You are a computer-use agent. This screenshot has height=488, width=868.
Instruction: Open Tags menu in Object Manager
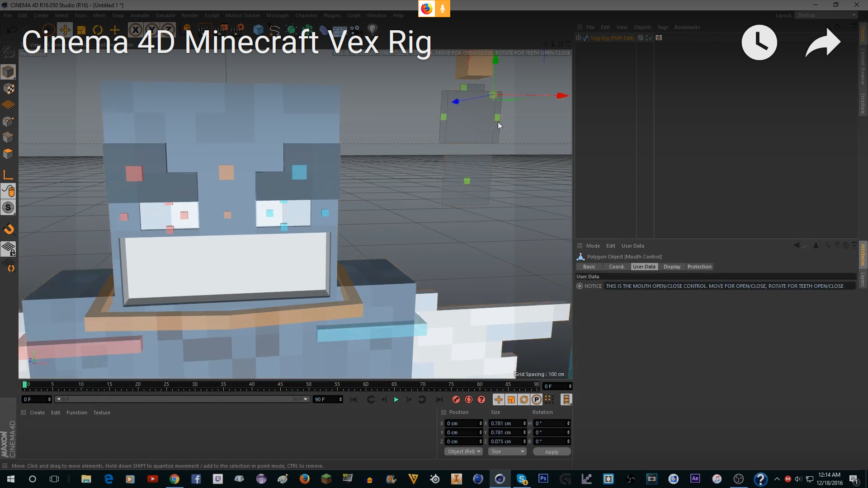[x=663, y=27]
